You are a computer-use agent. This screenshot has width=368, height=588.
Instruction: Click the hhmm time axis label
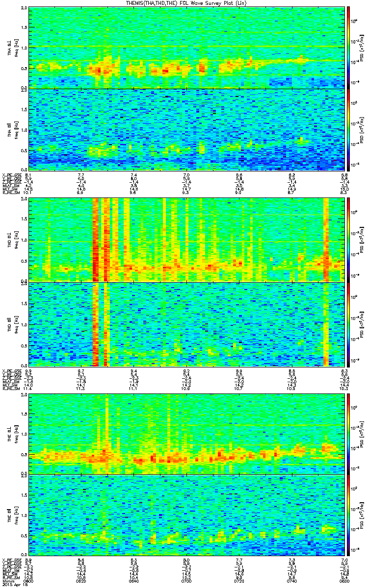(8, 581)
